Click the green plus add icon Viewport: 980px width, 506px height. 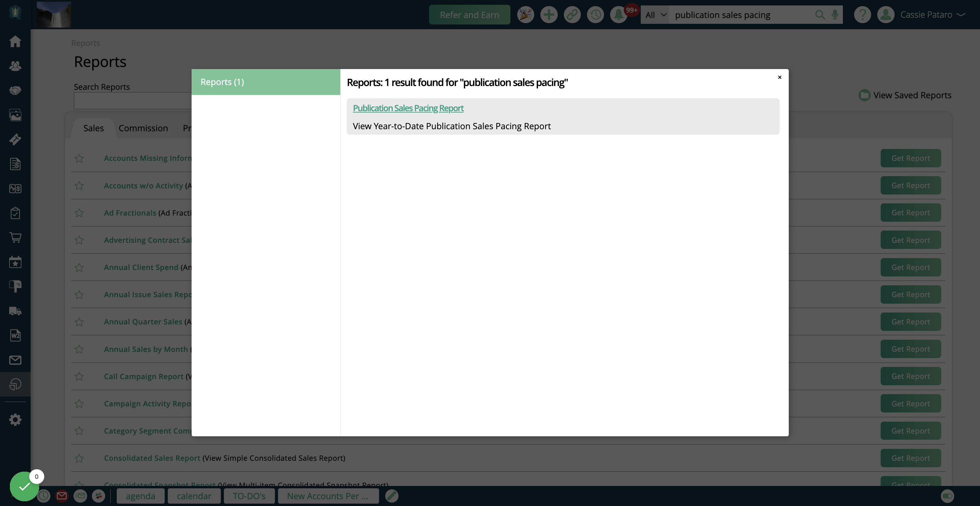(549, 15)
